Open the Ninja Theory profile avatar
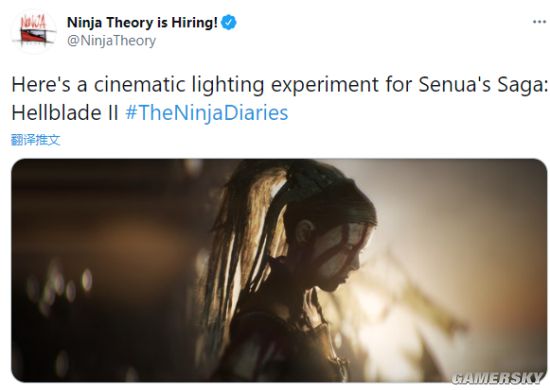The width and height of the screenshot is (550, 390). point(34,32)
